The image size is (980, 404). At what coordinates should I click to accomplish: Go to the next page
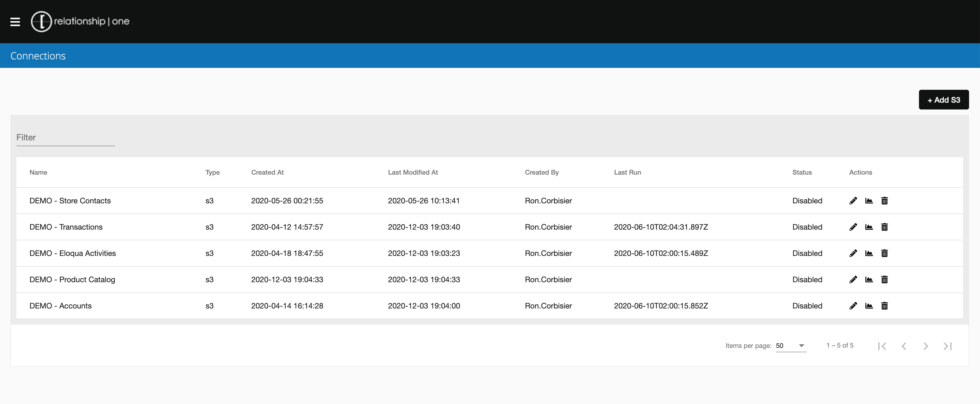926,346
